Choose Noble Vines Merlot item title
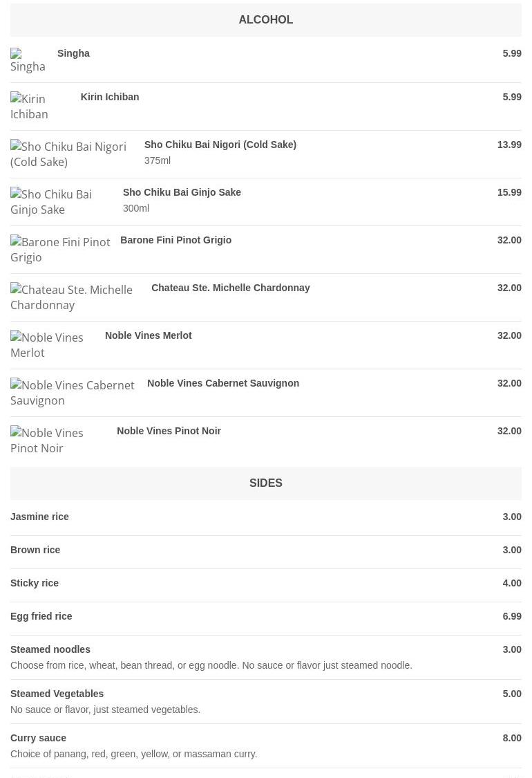The width and height of the screenshot is (532, 778). click(x=149, y=335)
